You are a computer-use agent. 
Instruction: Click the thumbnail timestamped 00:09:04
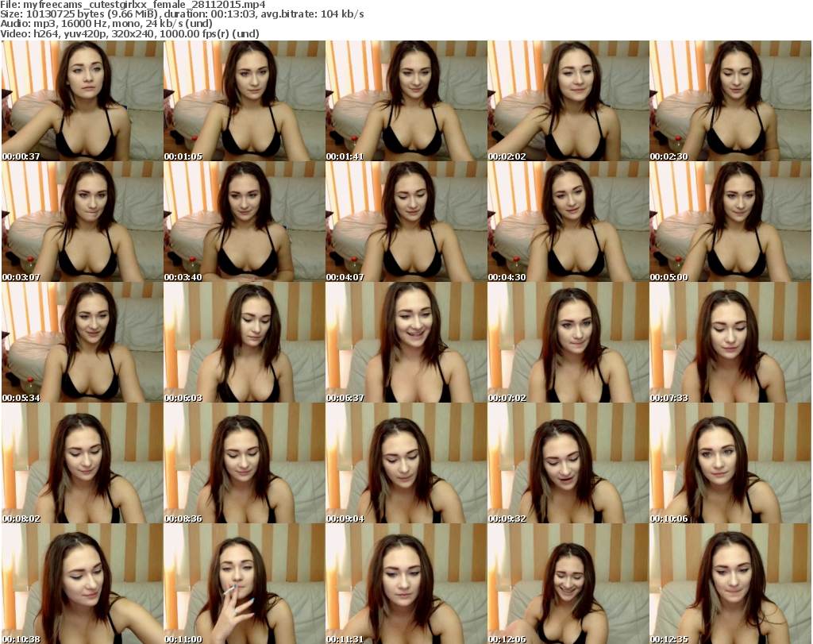[x=406, y=463]
